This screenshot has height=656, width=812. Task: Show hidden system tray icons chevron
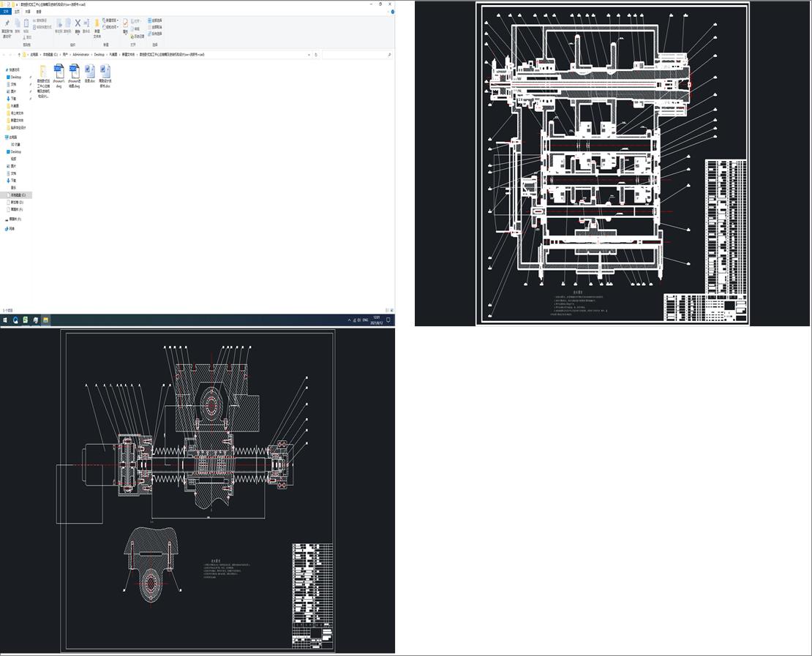(x=349, y=320)
